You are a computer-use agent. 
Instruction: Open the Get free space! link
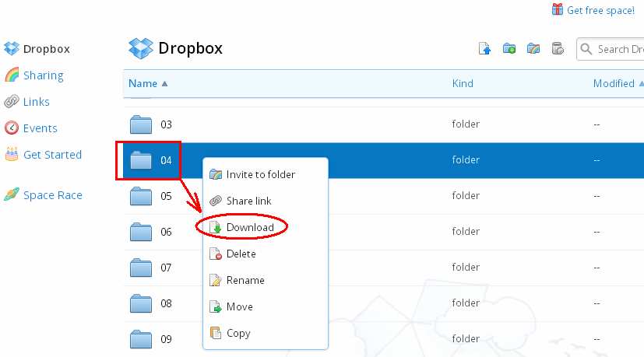point(600,10)
